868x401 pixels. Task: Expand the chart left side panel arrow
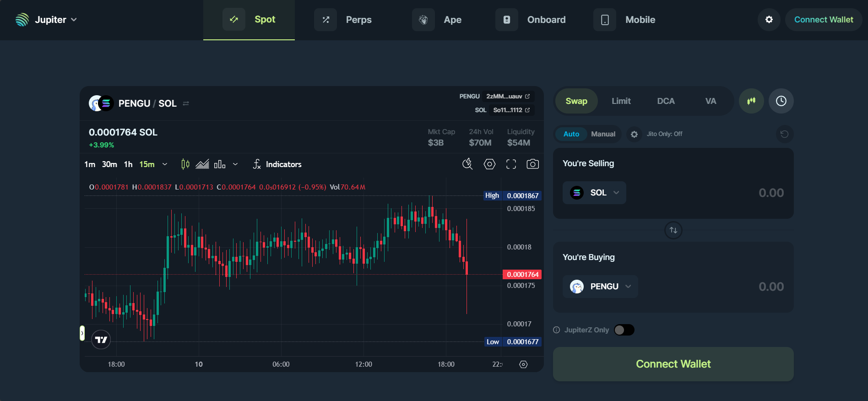tap(82, 333)
